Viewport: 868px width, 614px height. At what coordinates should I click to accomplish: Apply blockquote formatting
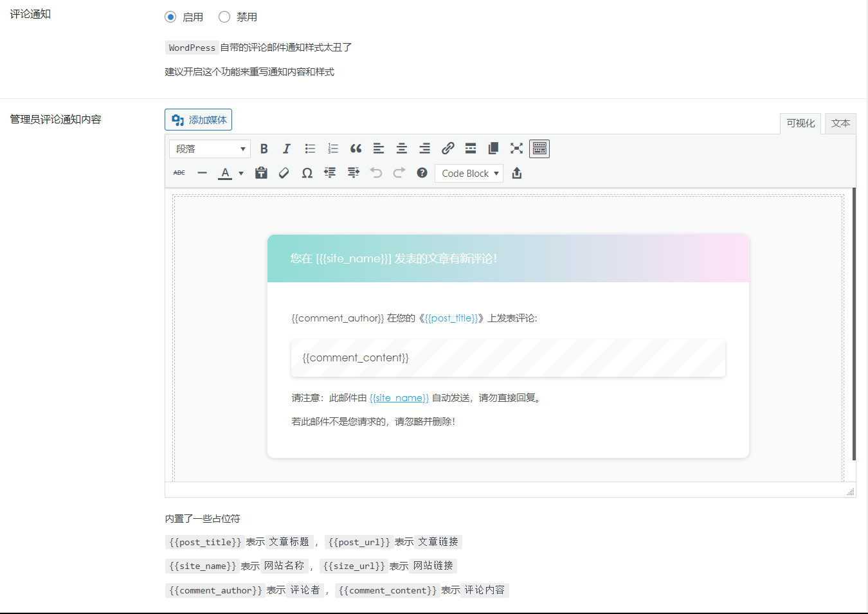coord(356,149)
